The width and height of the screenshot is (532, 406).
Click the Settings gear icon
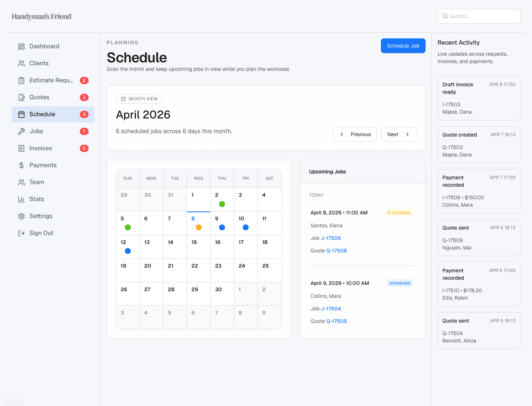click(21, 216)
